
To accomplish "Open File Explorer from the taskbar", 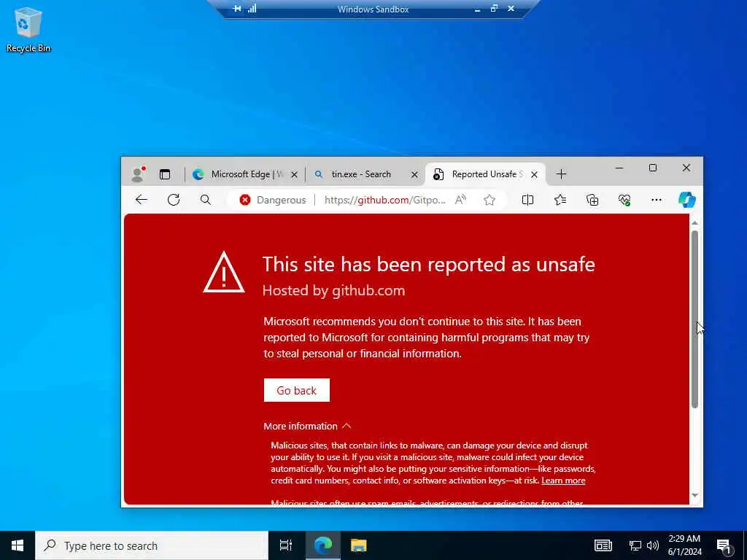I will click(x=358, y=545).
